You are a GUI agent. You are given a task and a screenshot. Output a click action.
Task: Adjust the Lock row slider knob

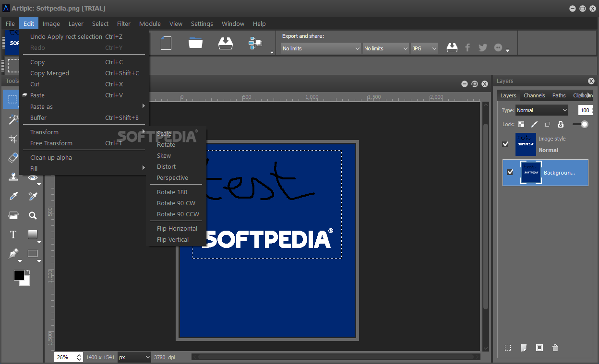(x=584, y=124)
